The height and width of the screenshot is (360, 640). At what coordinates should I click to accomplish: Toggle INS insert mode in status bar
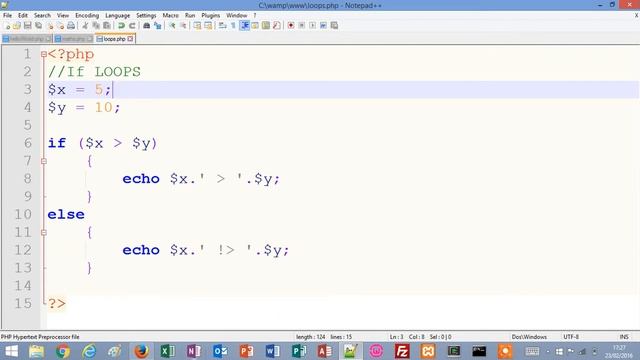624,337
